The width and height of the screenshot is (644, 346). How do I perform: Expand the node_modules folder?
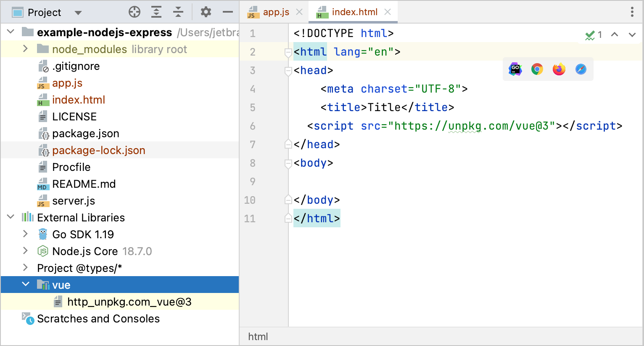tap(25, 49)
